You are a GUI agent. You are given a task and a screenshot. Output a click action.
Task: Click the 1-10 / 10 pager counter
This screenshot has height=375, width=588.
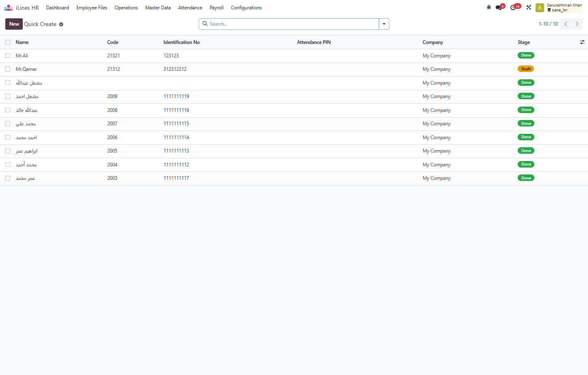pyautogui.click(x=548, y=24)
